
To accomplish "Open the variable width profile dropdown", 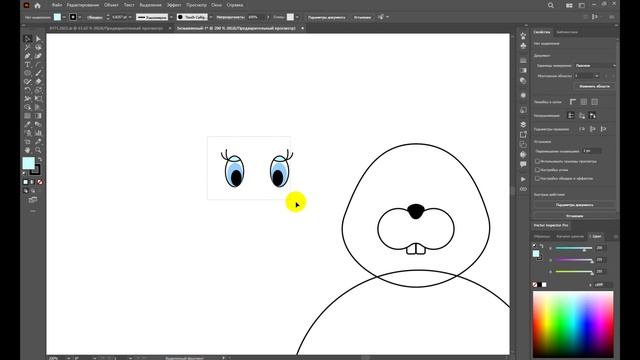I will click(x=171, y=17).
